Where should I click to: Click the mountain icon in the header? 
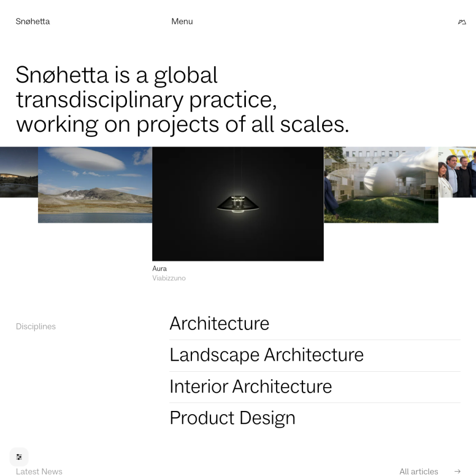(x=462, y=22)
